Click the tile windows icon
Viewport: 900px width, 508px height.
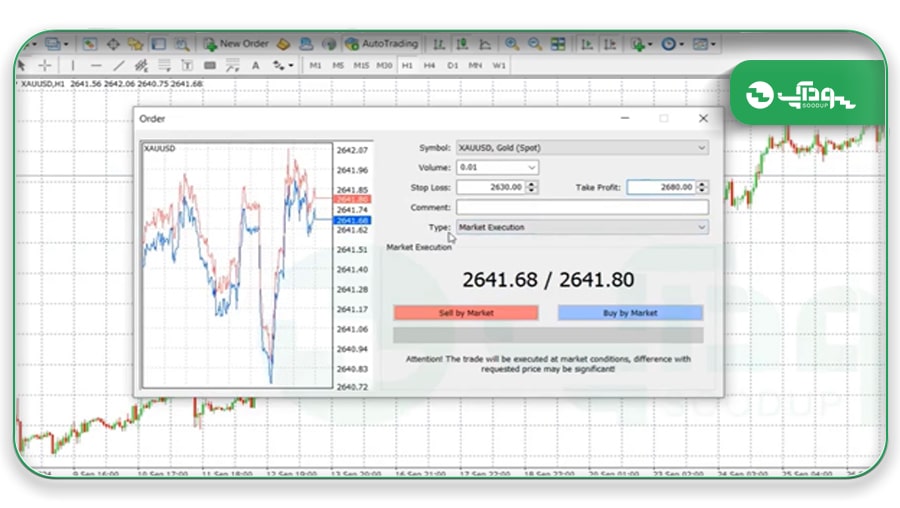click(x=558, y=44)
